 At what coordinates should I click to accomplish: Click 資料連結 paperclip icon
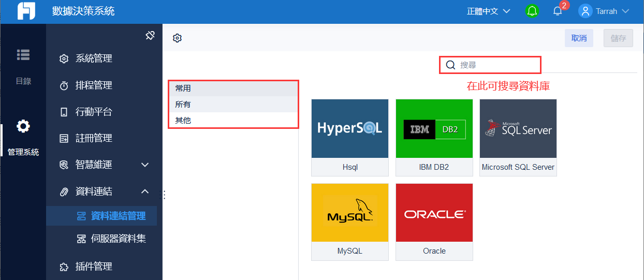[64, 191]
